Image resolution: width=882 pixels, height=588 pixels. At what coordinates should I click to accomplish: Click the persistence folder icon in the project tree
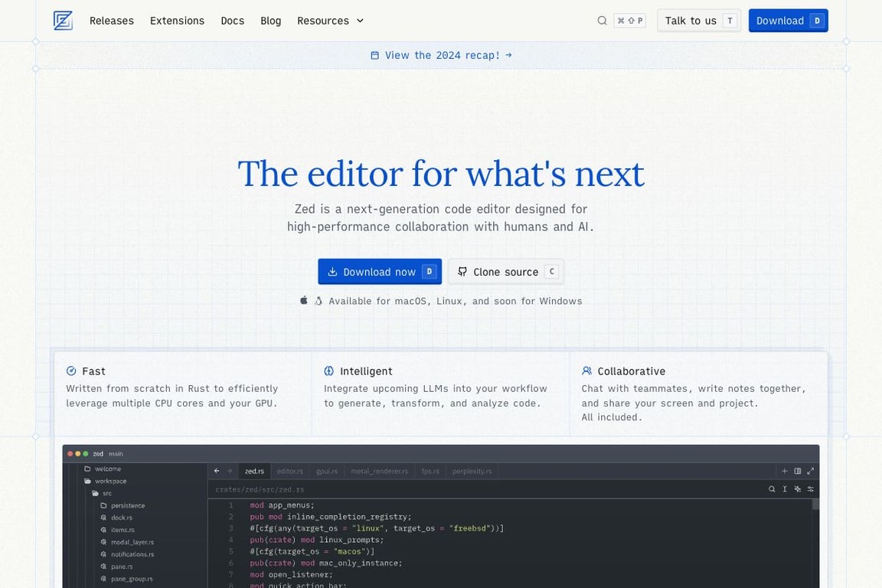(103, 505)
